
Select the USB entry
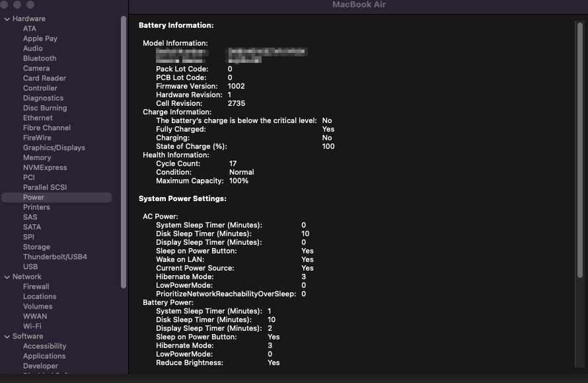30,267
